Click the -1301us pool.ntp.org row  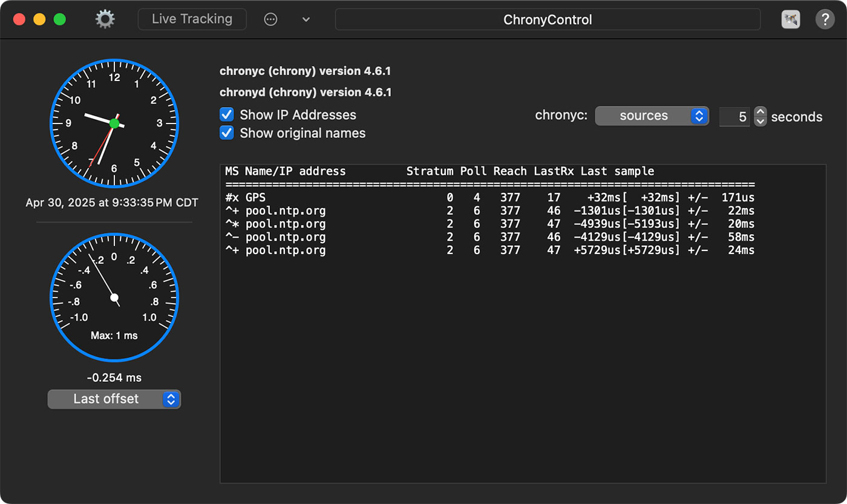[490, 211]
